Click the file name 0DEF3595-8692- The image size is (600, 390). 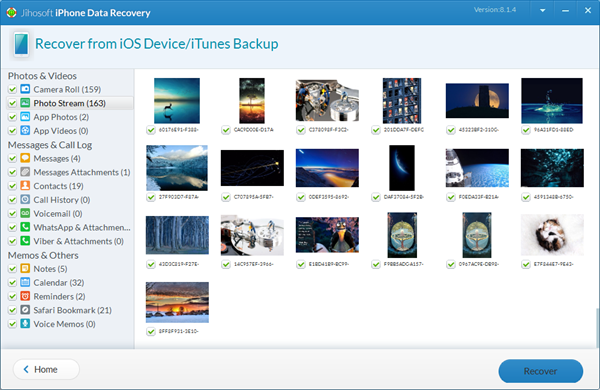click(328, 197)
